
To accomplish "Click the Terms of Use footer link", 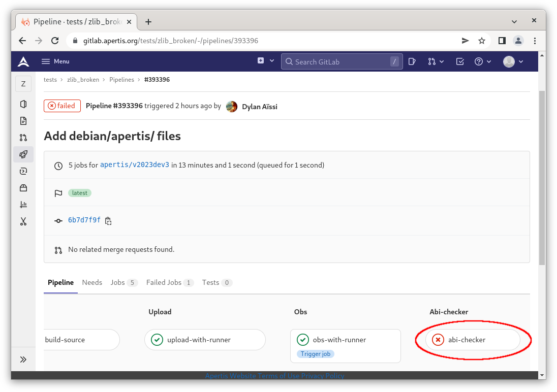I will click(x=278, y=376).
